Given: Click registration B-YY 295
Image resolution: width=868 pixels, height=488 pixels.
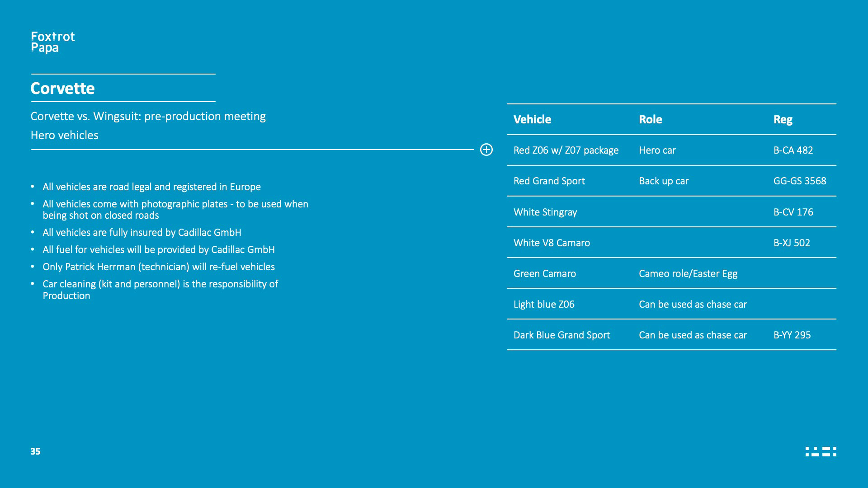Looking at the screenshot, I should 792,335.
